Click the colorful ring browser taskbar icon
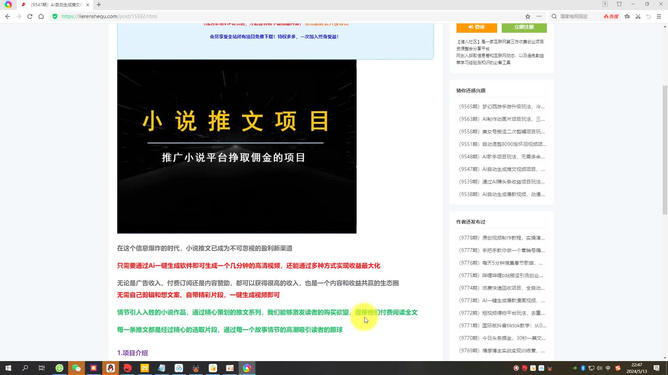The image size is (668, 375). click(x=247, y=368)
